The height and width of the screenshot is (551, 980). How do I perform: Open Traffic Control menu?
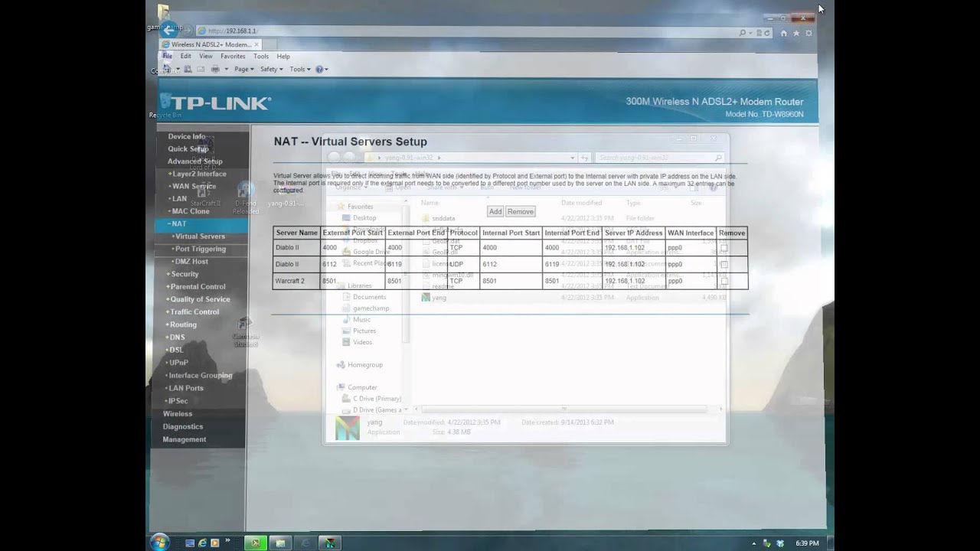194,311
